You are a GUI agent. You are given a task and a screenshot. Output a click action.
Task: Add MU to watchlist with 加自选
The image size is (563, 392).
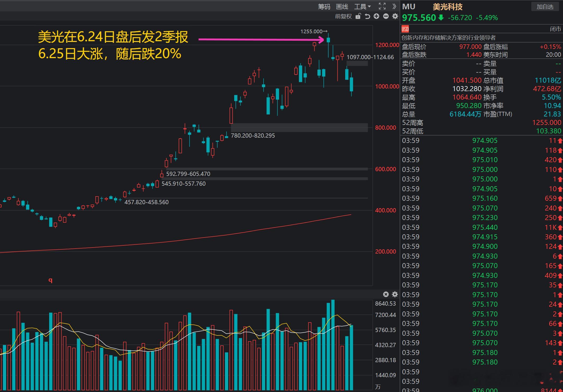545,7
